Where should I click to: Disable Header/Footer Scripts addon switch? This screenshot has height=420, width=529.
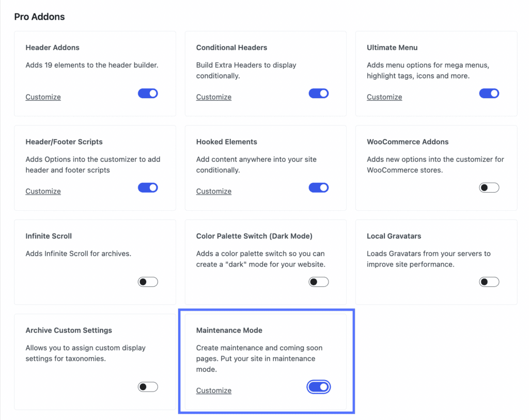point(148,188)
